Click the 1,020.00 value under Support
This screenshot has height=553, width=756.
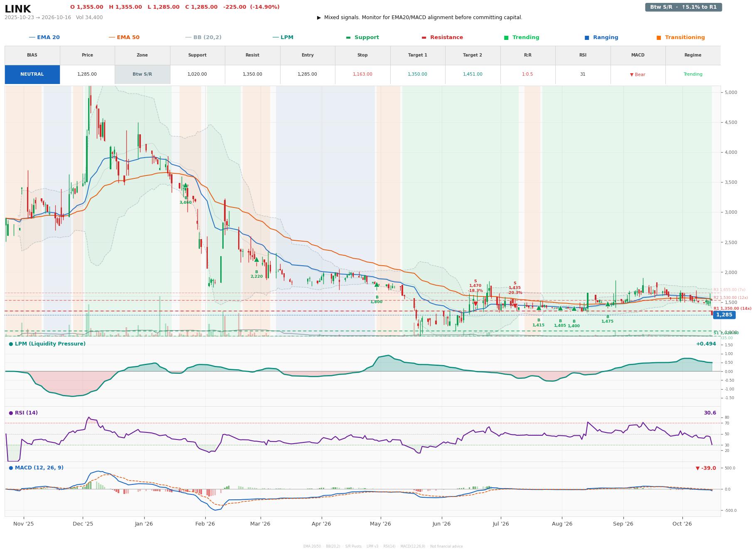(197, 74)
